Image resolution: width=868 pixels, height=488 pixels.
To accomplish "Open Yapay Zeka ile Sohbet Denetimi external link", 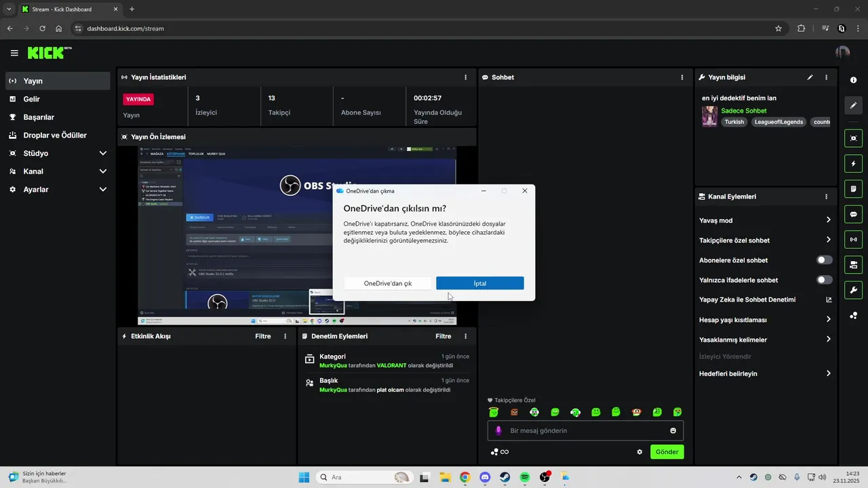I will tap(829, 300).
